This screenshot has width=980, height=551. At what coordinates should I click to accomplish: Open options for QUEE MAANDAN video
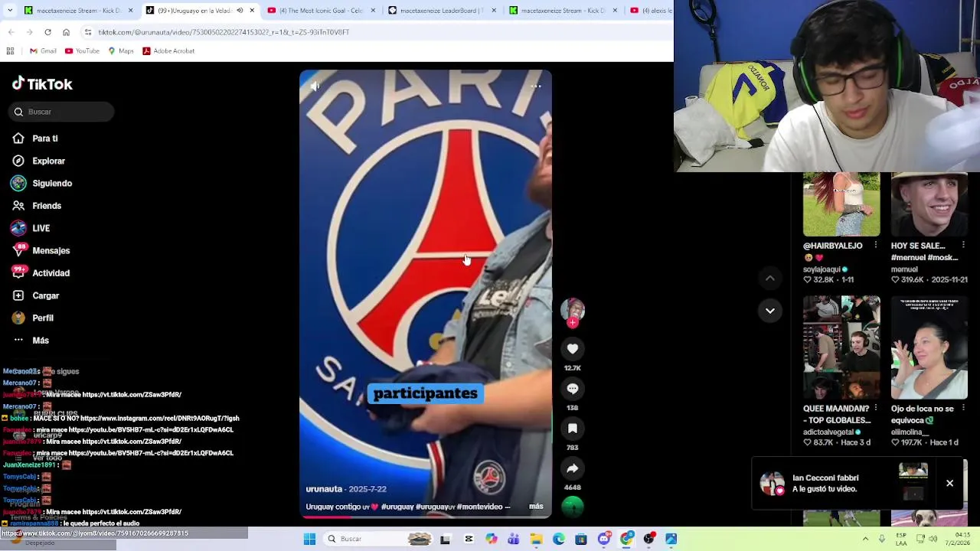pos(875,409)
